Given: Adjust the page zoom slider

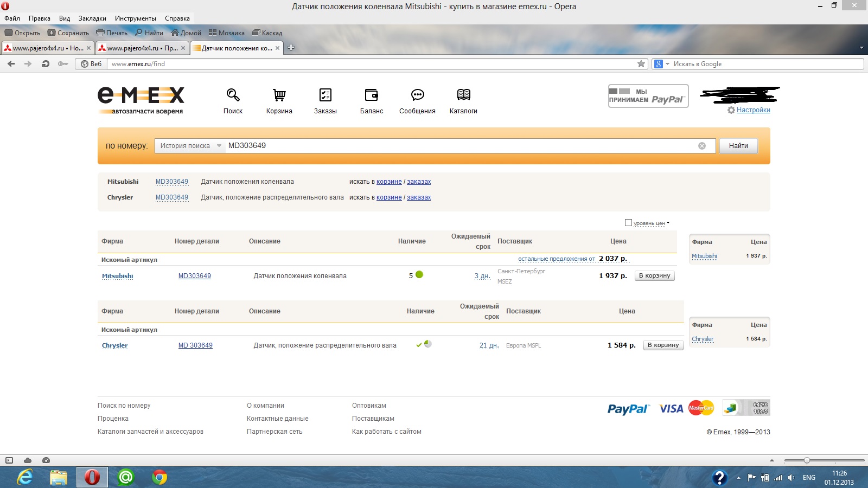Looking at the screenshot, I should [x=807, y=460].
